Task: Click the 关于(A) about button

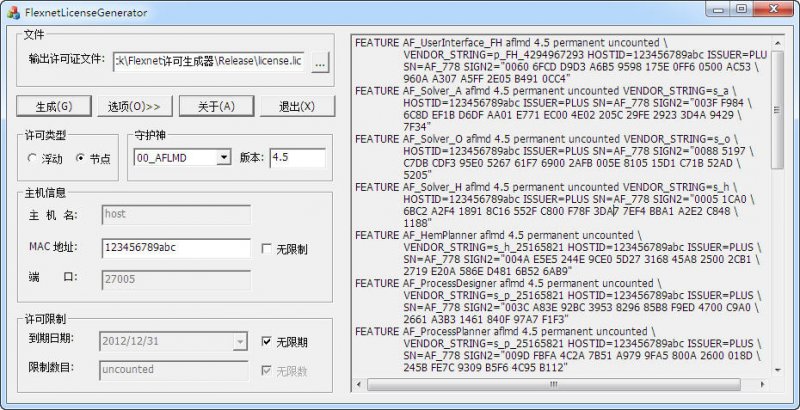Action: coord(216,107)
